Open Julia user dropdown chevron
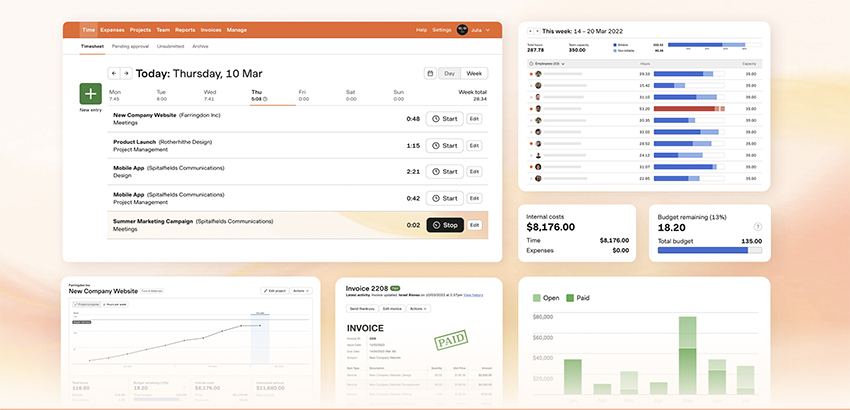Viewport: 850px width, 410px height. pyautogui.click(x=488, y=30)
